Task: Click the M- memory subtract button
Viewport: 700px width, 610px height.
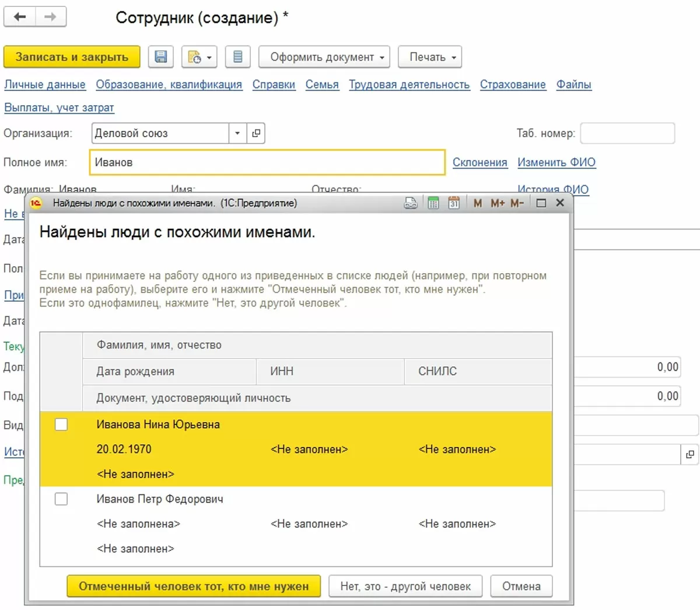Action: click(x=517, y=203)
